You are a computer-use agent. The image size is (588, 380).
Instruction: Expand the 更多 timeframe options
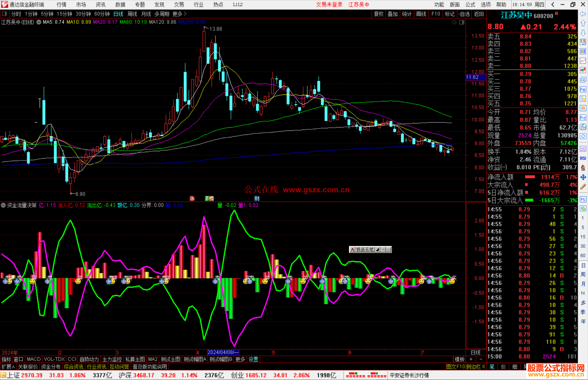tap(179, 14)
